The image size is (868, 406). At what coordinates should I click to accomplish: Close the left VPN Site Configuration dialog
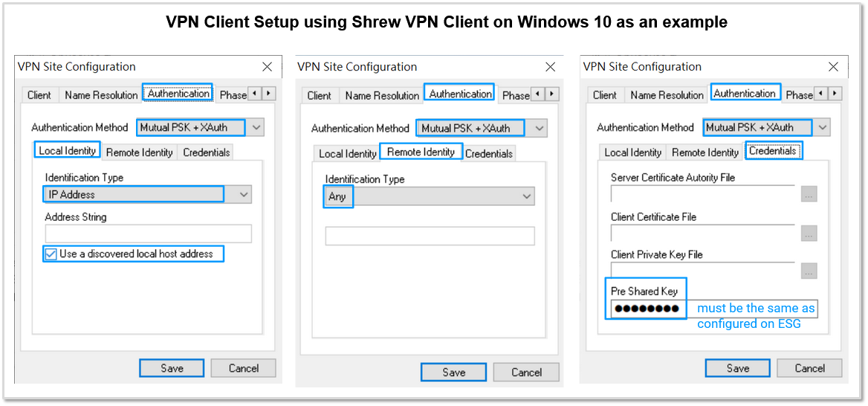click(267, 67)
